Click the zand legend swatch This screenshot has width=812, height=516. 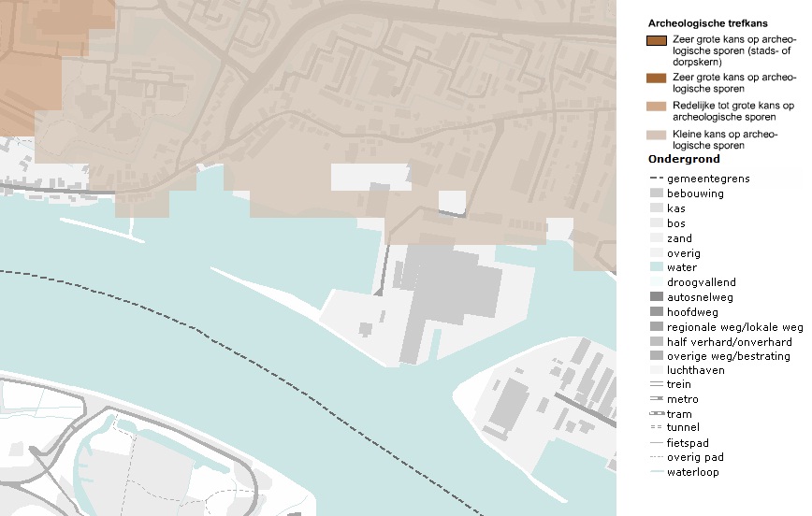point(656,238)
